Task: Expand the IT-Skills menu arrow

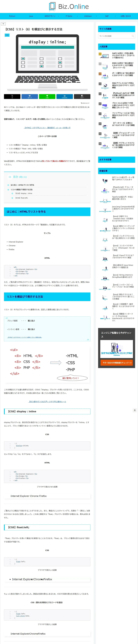Action: point(77,16)
